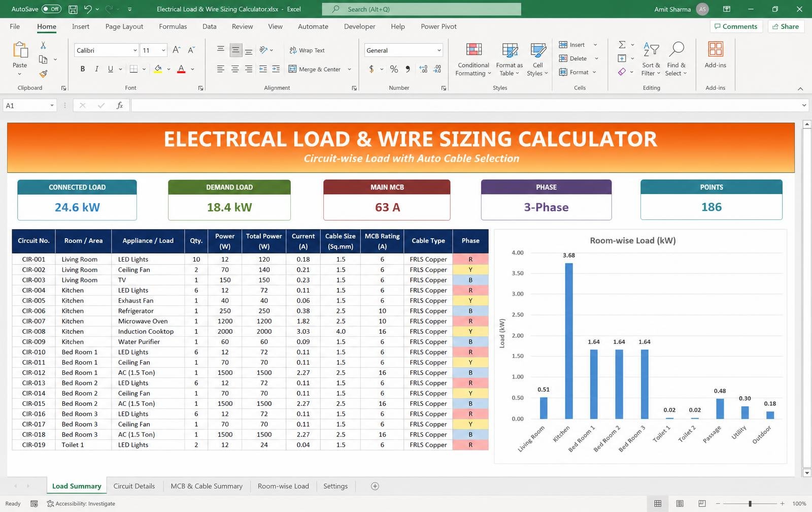The height and width of the screenshot is (512, 812).
Task: Open Sort & Filter dropdown
Action: [651, 59]
